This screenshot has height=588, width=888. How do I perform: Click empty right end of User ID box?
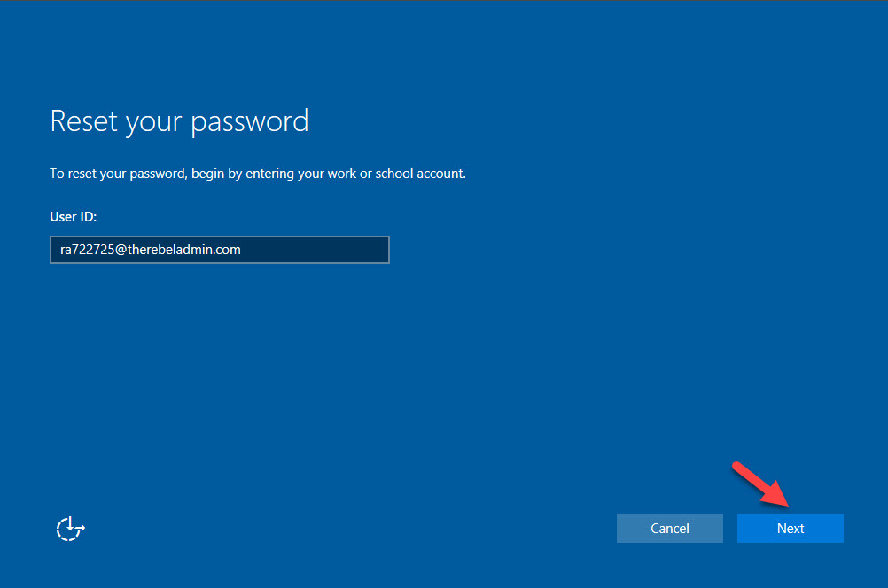(x=354, y=250)
